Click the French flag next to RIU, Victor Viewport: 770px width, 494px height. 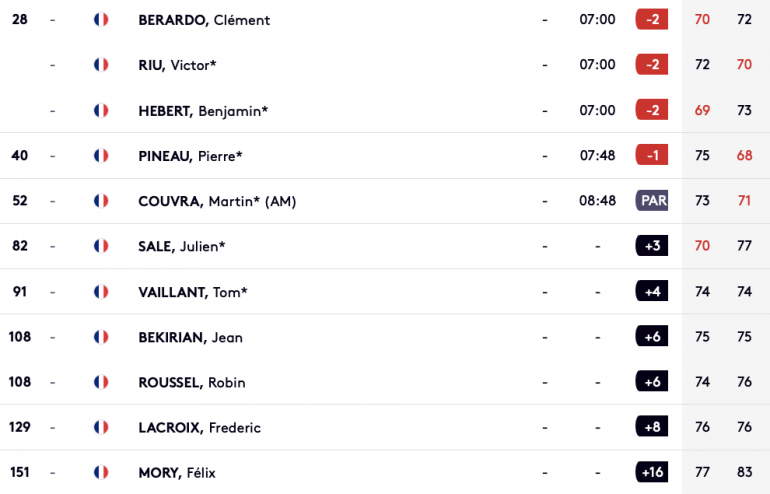coord(101,65)
